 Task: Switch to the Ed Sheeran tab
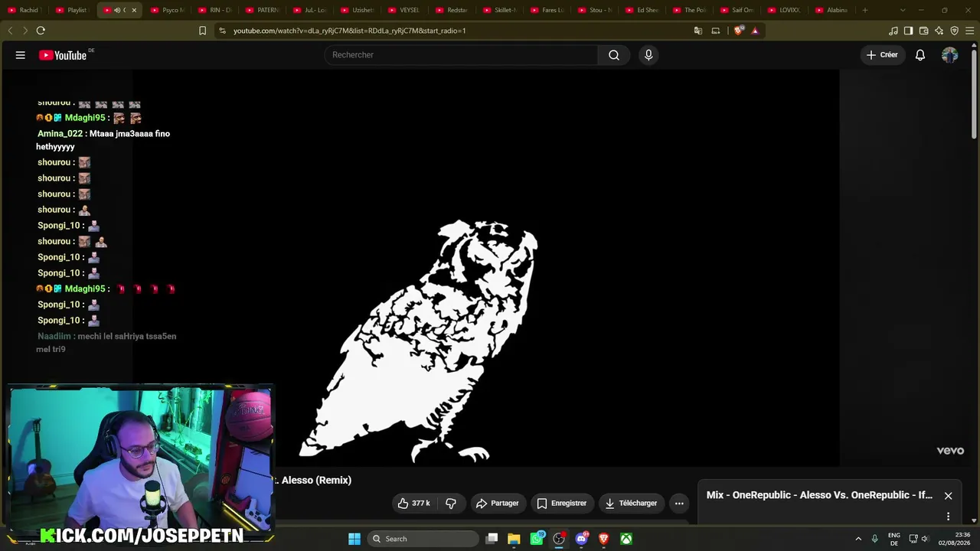642,10
